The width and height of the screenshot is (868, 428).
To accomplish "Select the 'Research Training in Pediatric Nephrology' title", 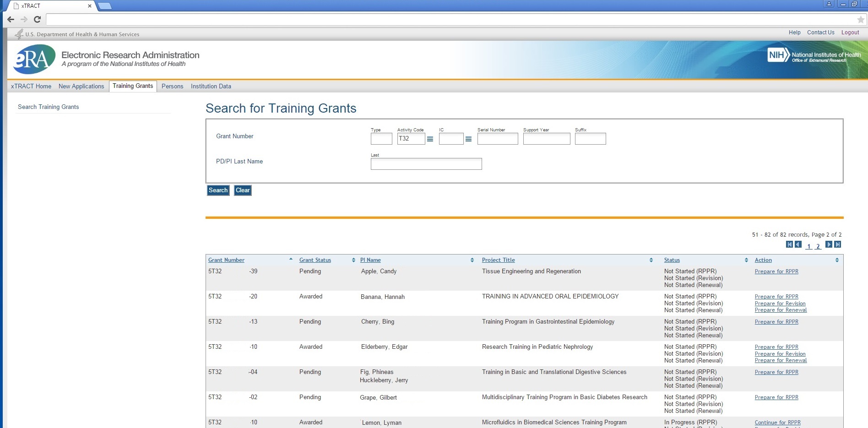I will pos(537,347).
